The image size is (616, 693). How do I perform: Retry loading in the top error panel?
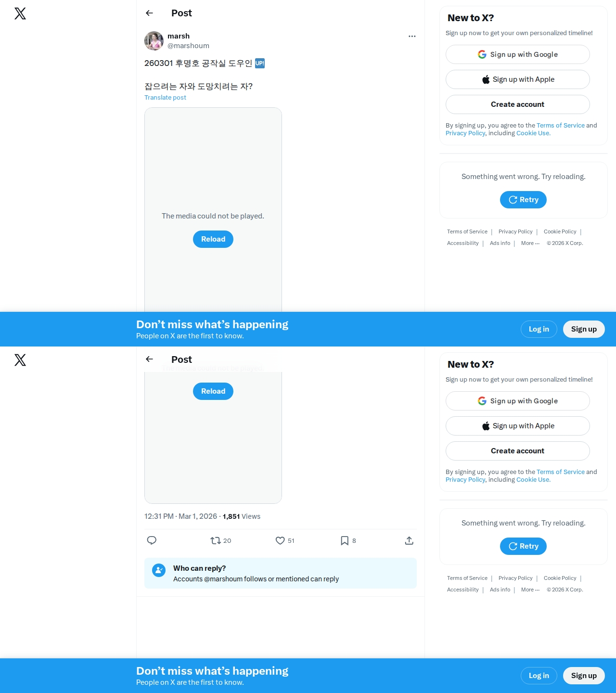pos(523,200)
